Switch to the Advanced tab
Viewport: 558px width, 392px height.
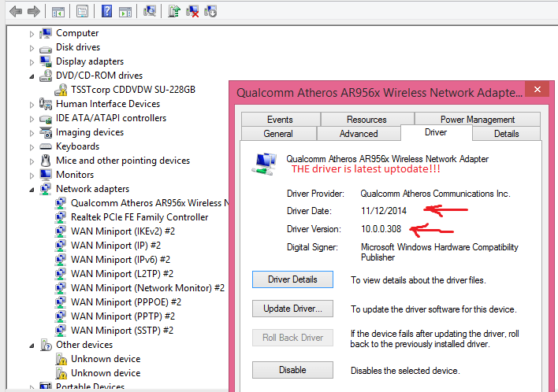point(358,134)
